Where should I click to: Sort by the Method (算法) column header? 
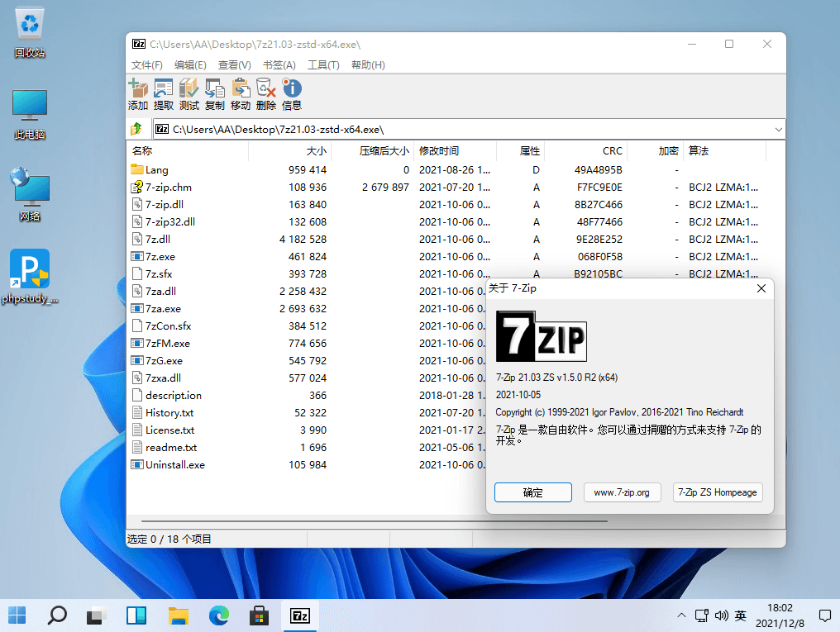tap(724, 151)
